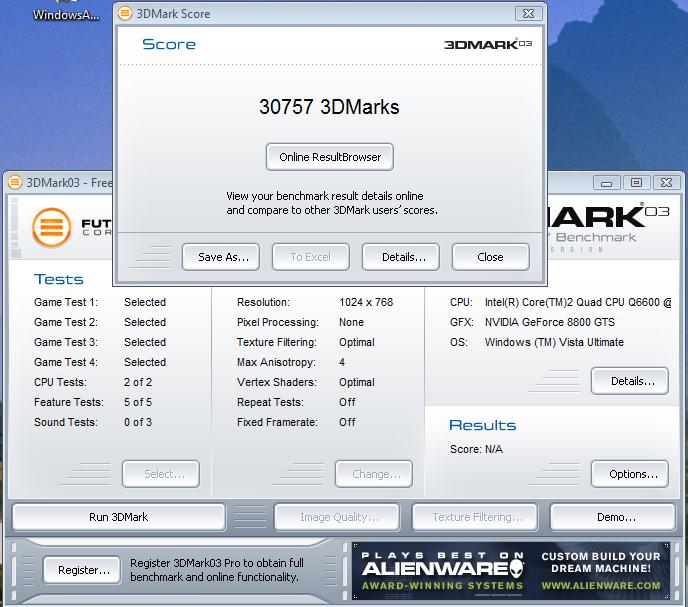Click Save As... in Score dialog

pos(221,257)
